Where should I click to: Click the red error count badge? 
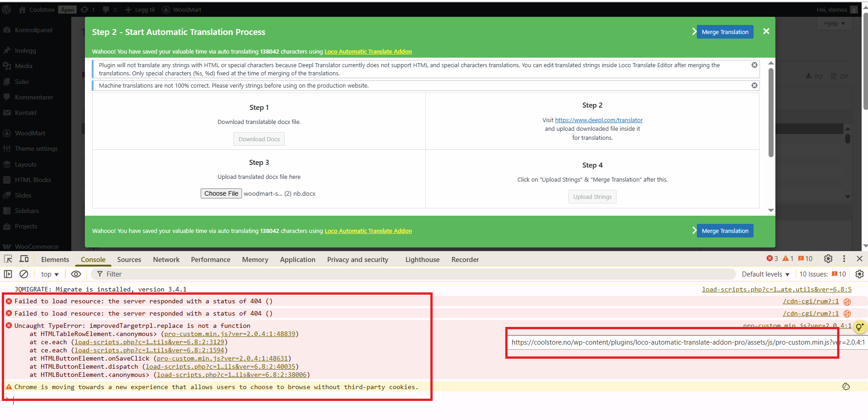(772, 259)
